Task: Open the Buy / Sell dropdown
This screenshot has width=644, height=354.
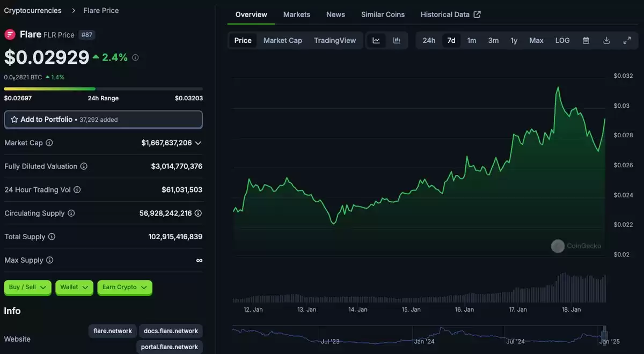Action: point(28,287)
